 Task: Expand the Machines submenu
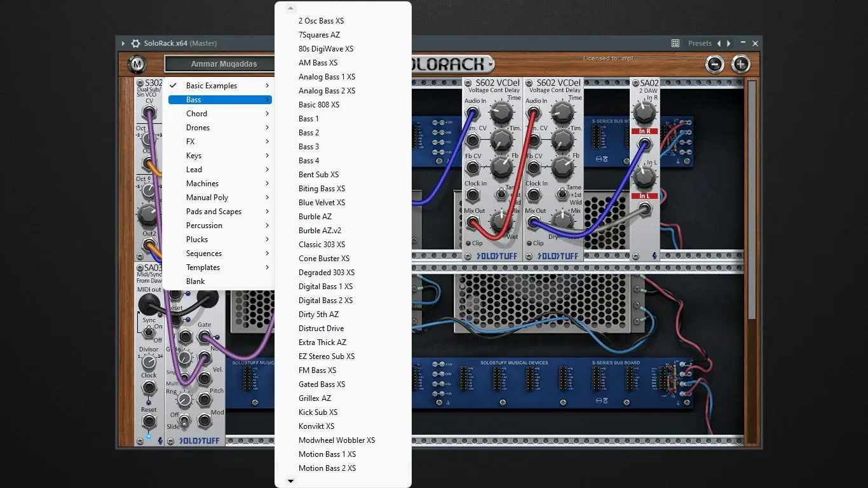(x=220, y=184)
